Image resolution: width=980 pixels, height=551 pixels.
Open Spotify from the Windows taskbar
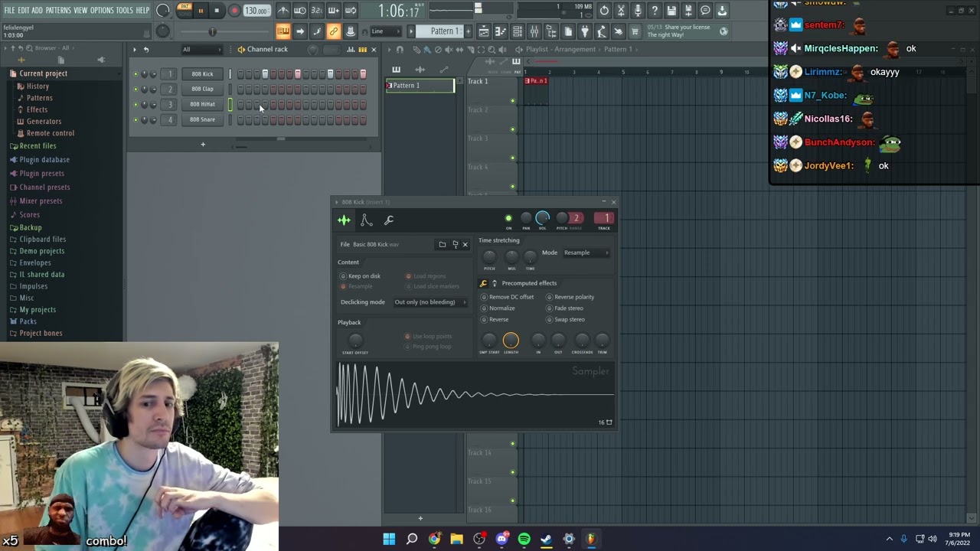[x=524, y=539]
